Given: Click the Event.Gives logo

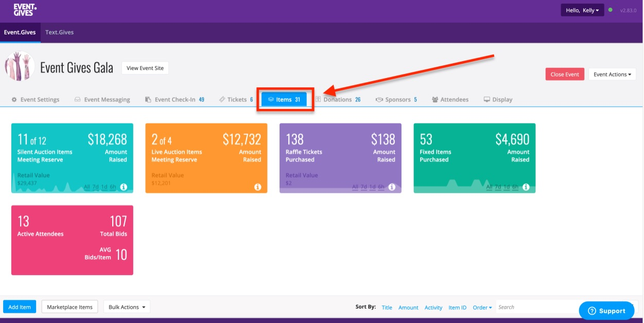Looking at the screenshot, I should 25,10.
